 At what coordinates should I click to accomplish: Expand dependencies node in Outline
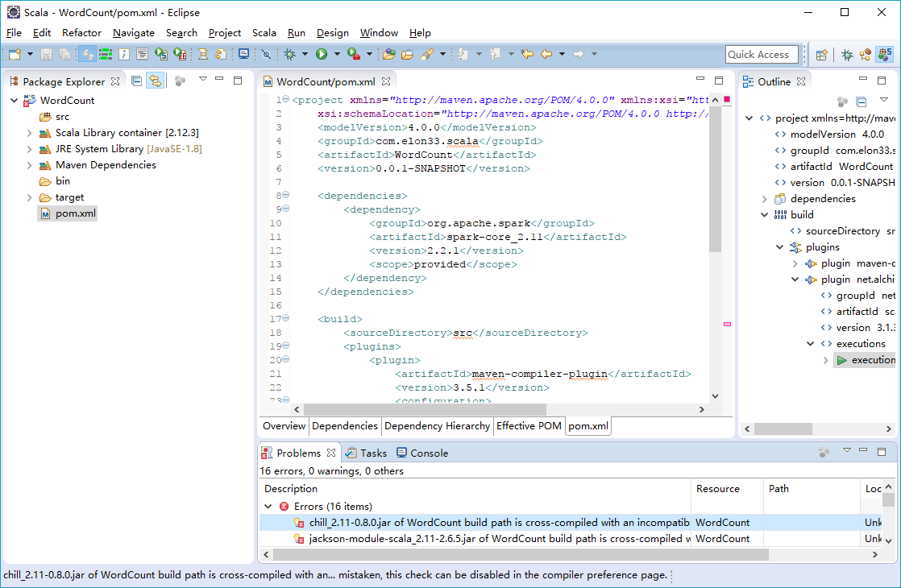pyautogui.click(x=764, y=199)
